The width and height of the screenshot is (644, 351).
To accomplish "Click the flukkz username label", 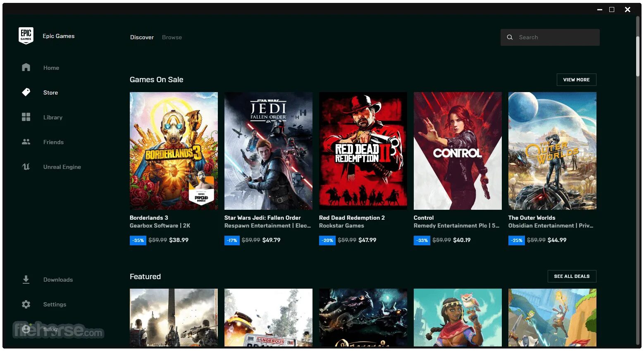I will pyautogui.click(x=51, y=329).
